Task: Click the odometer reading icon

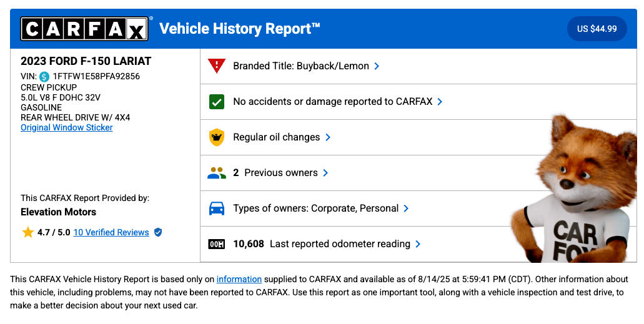Action: (216, 244)
